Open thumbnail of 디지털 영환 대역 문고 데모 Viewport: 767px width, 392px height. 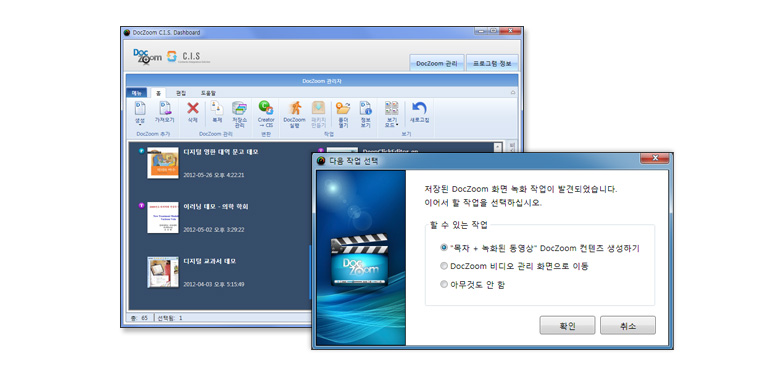tap(163, 163)
